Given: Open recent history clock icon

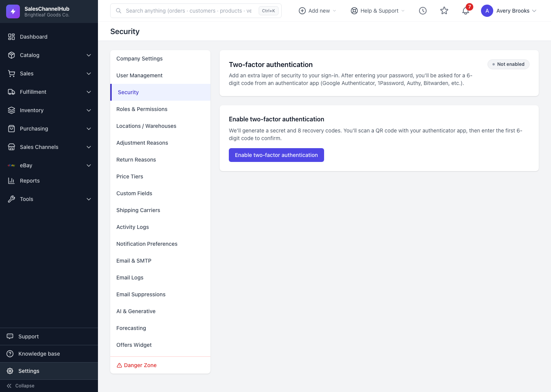Looking at the screenshot, I should point(423,11).
